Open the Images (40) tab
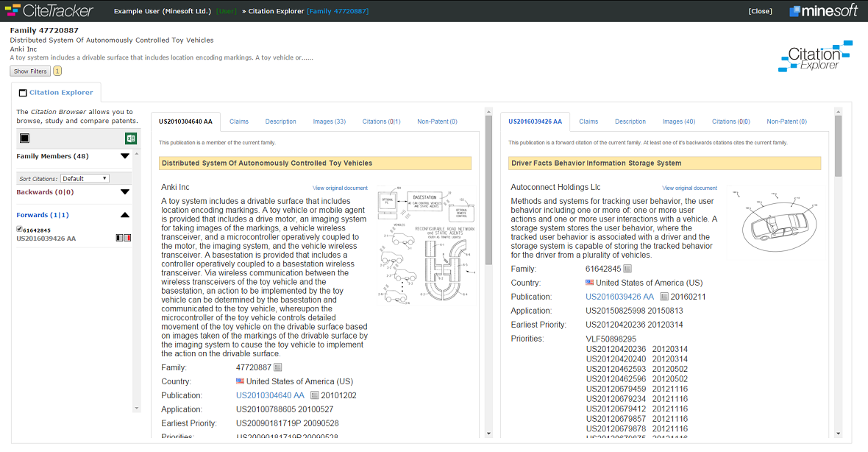 tap(679, 121)
